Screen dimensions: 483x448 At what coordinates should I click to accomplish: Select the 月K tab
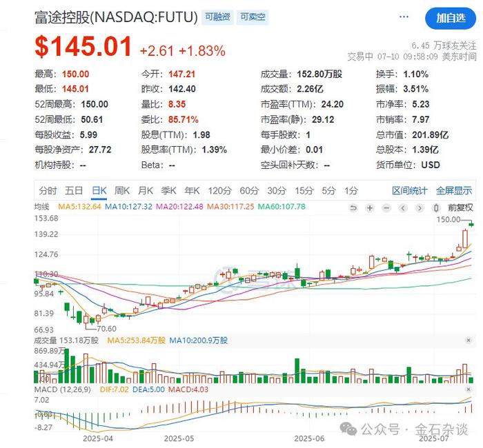click(x=146, y=191)
